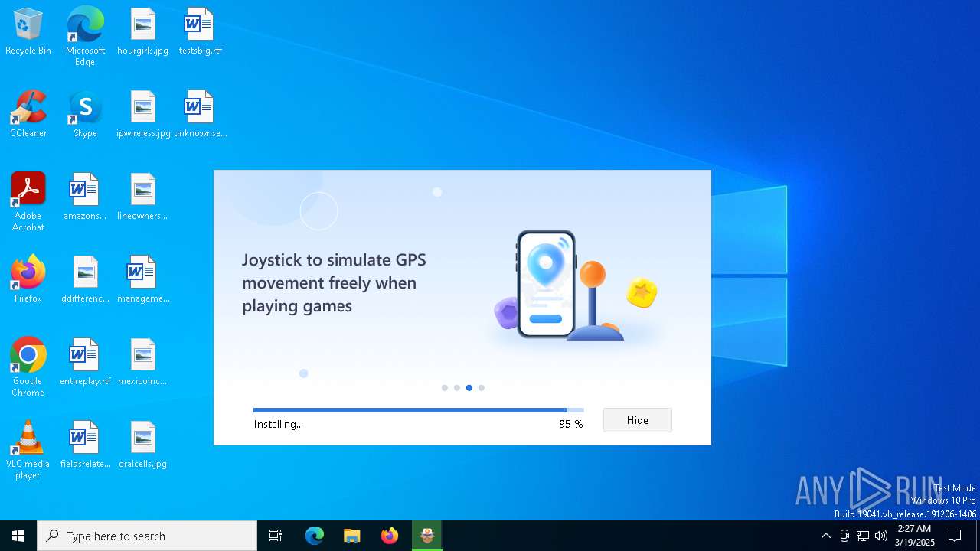
Task: Select oralcells.jpg file on desktop
Action: 142,445
